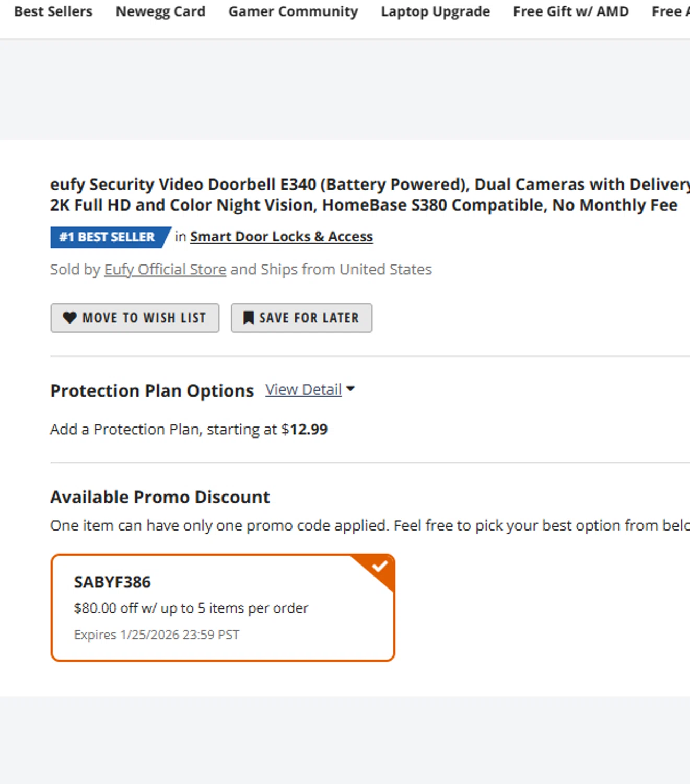Visit the Eufy Official Store seller link
The width and height of the screenshot is (690, 784).
[x=165, y=270]
